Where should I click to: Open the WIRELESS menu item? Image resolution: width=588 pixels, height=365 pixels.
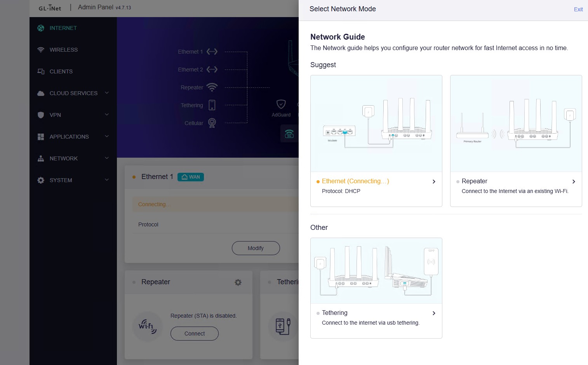coord(64,50)
